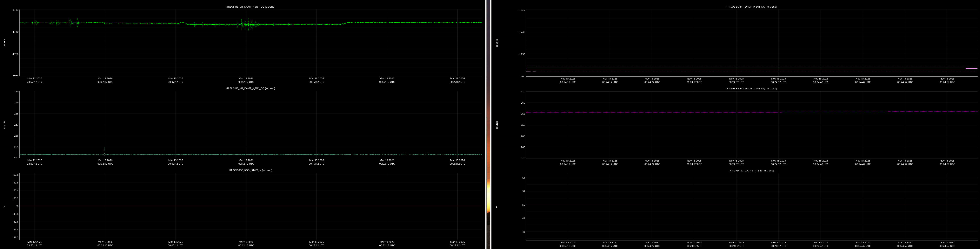Screen dimensions: 980x249
Task: Click the Nov 15 2025 00:24:12 UTC label under pitch m-trend
Action: (x=568, y=80)
